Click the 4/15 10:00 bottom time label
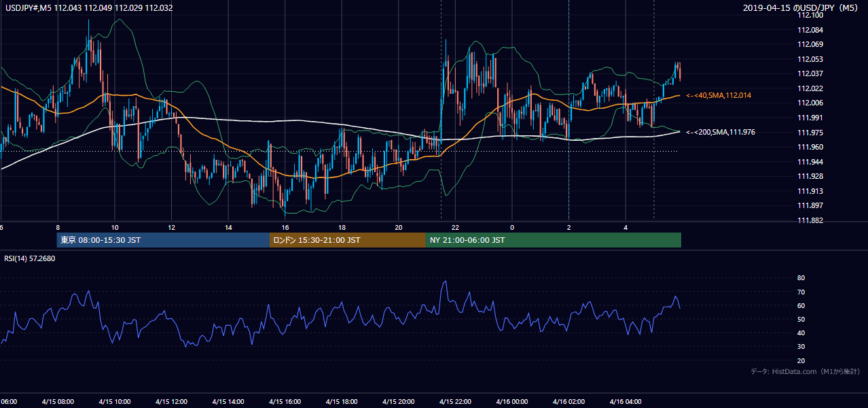 click(x=114, y=402)
